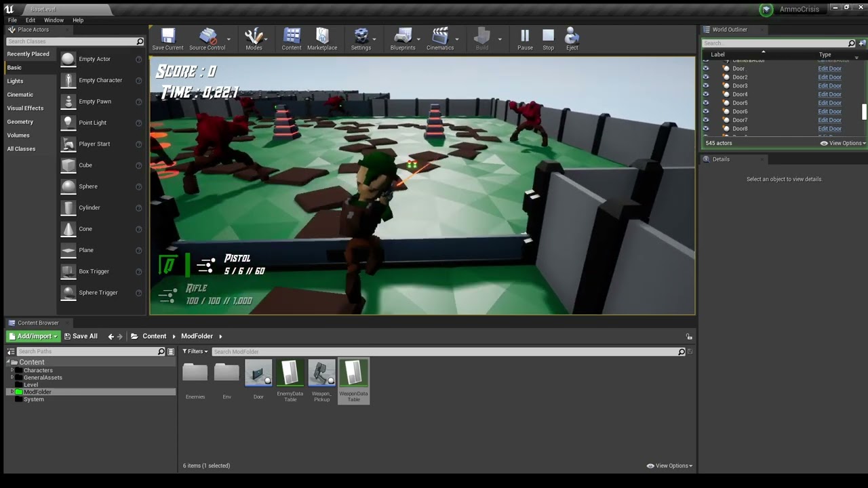This screenshot has height=488, width=868.
Task: Toggle visibility of Door5 actor
Action: [706, 103]
